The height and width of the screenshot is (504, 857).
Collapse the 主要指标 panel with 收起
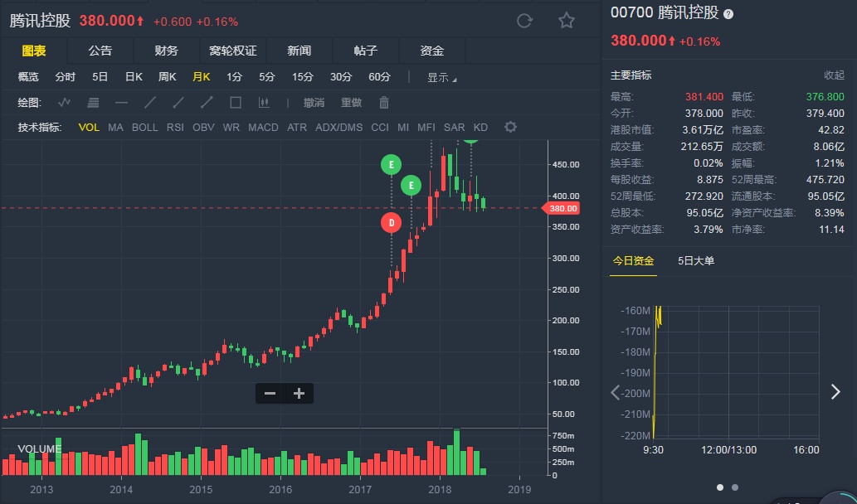[834, 75]
